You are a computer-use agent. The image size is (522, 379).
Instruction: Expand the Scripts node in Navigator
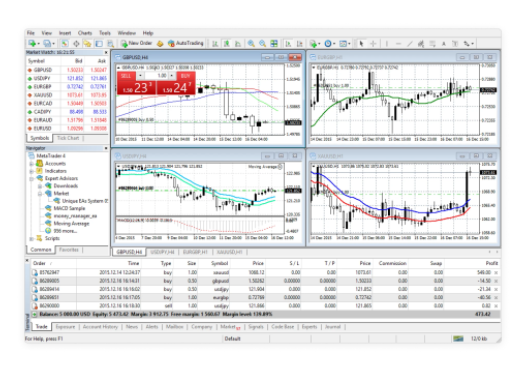tap(32, 238)
